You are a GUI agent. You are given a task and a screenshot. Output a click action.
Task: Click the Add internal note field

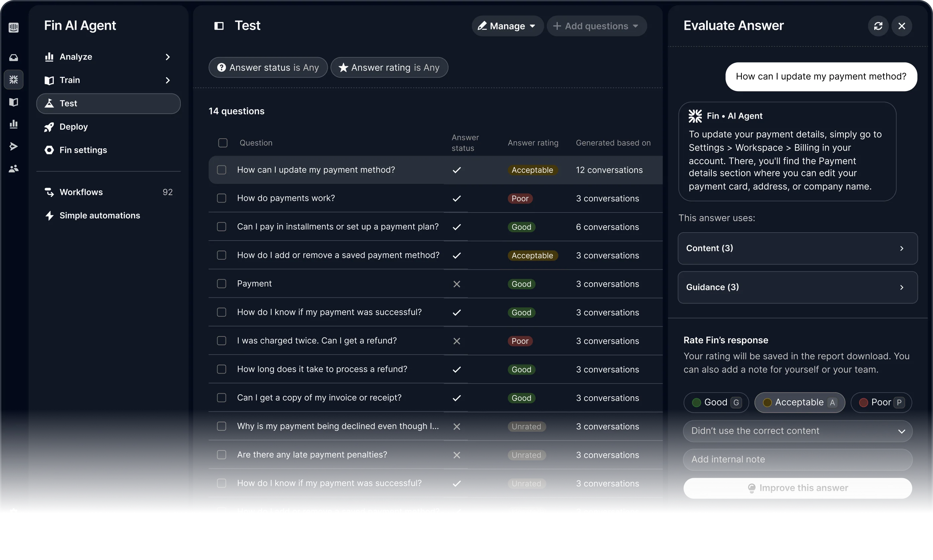click(797, 460)
